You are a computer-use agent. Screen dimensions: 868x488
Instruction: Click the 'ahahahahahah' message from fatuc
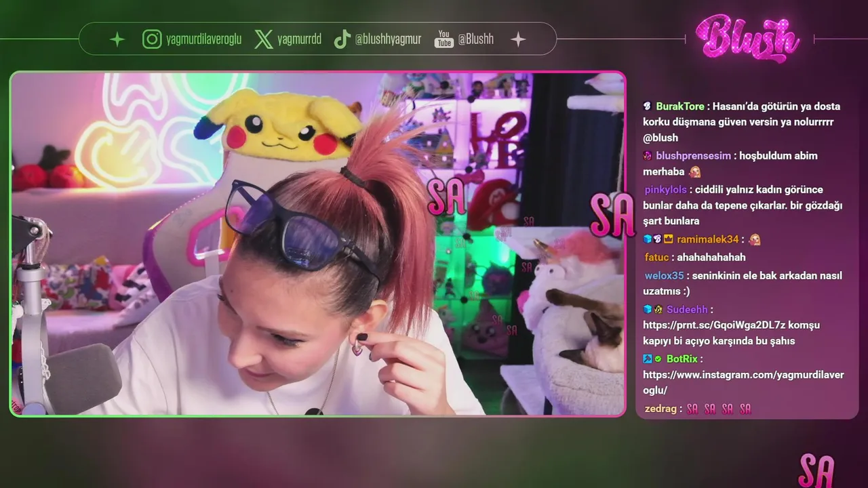tap(711, 258)
